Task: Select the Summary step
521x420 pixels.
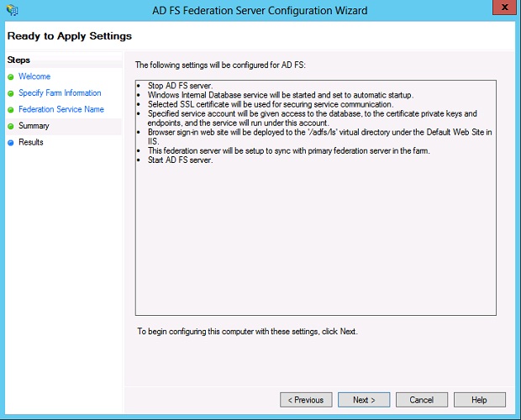Action: click(x=34, y=126)
